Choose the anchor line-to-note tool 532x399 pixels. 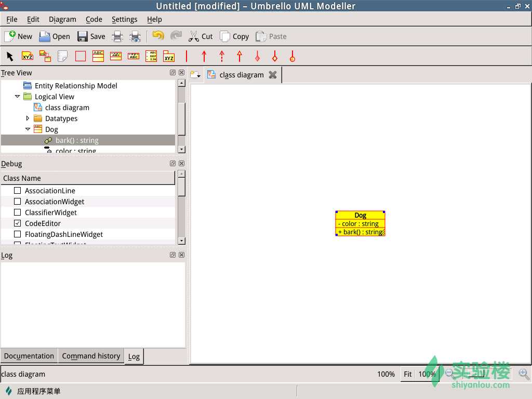click(45, 56)
